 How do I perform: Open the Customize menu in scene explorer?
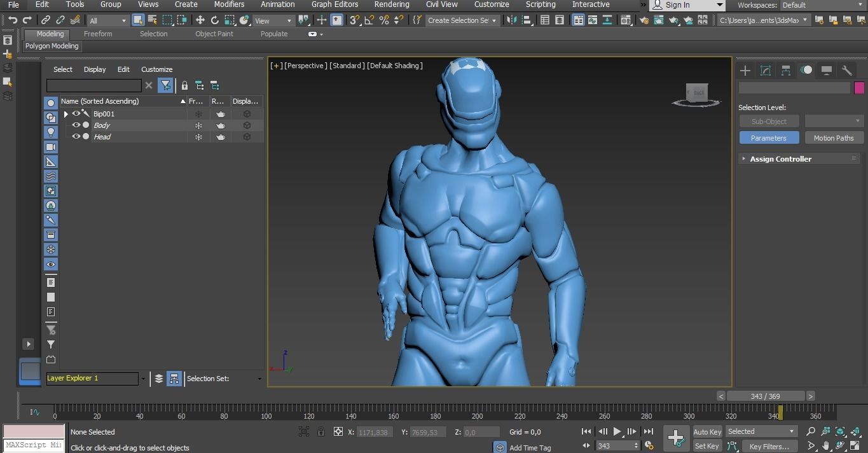(156, 69)
